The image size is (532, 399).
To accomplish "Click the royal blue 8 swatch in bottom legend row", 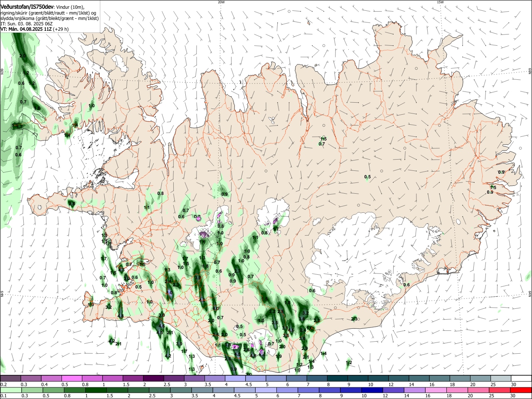I will click(330, 390).
